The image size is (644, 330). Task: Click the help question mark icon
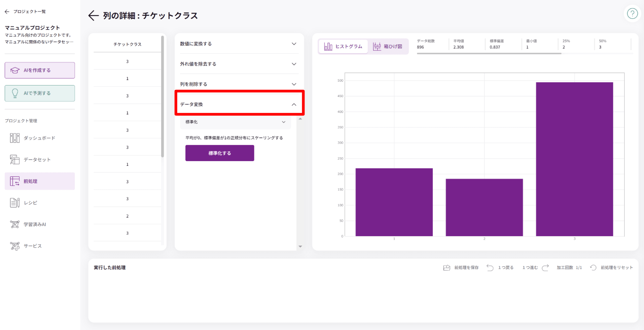[632, 14]
